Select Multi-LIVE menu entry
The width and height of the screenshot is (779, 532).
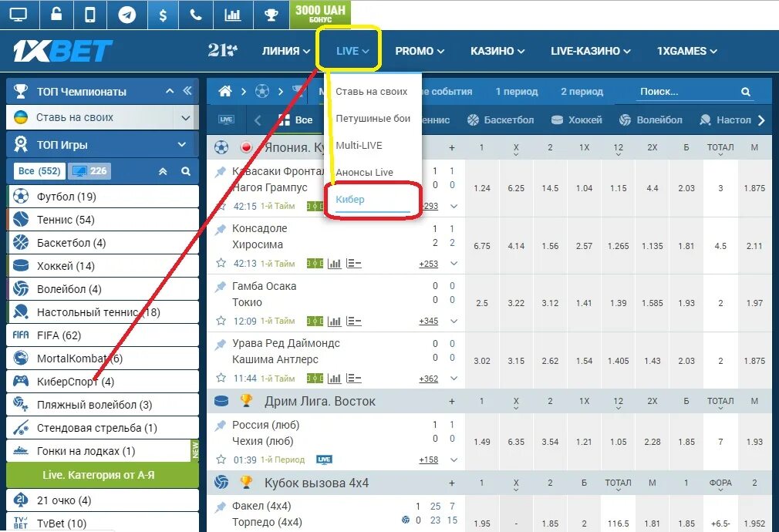[359, 145]
